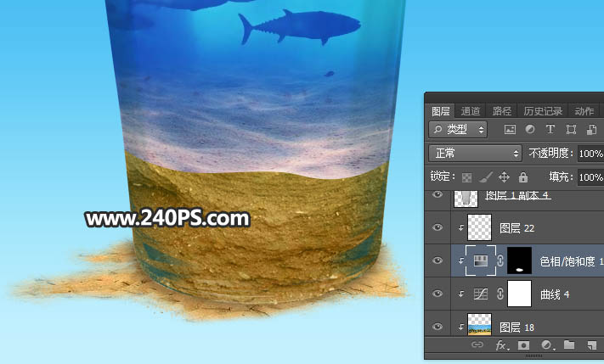This screenshot has height=364, width=604.
Task: Select the 图层 18 layer thumbnail
Action: (480, 325)
